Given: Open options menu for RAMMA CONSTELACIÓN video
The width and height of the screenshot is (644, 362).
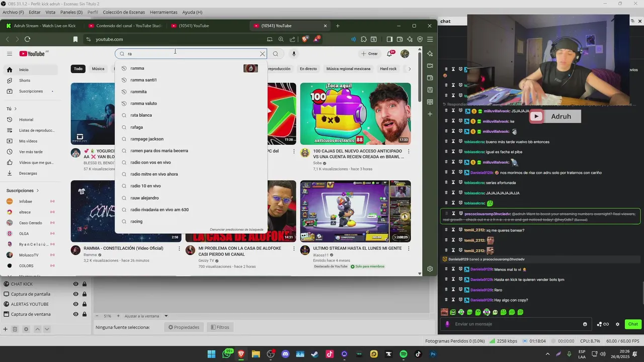Looking at the screenshot, I should coord(179,248).
